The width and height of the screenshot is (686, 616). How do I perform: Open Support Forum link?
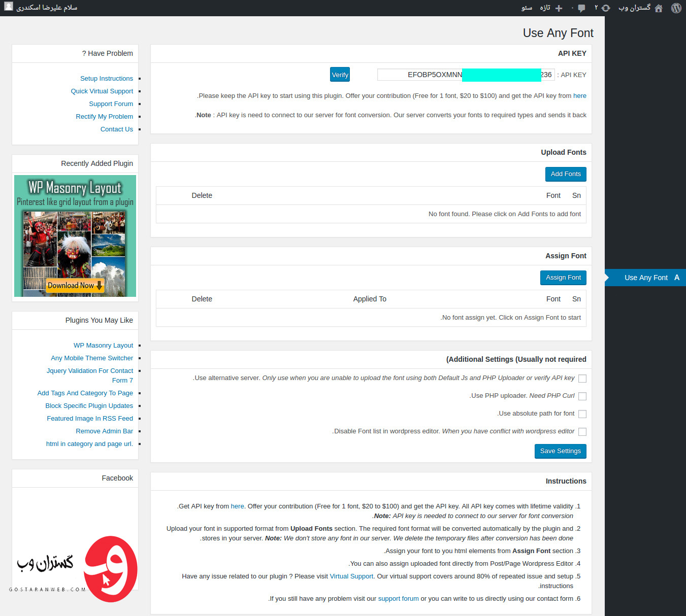click(x=111, y=104)
